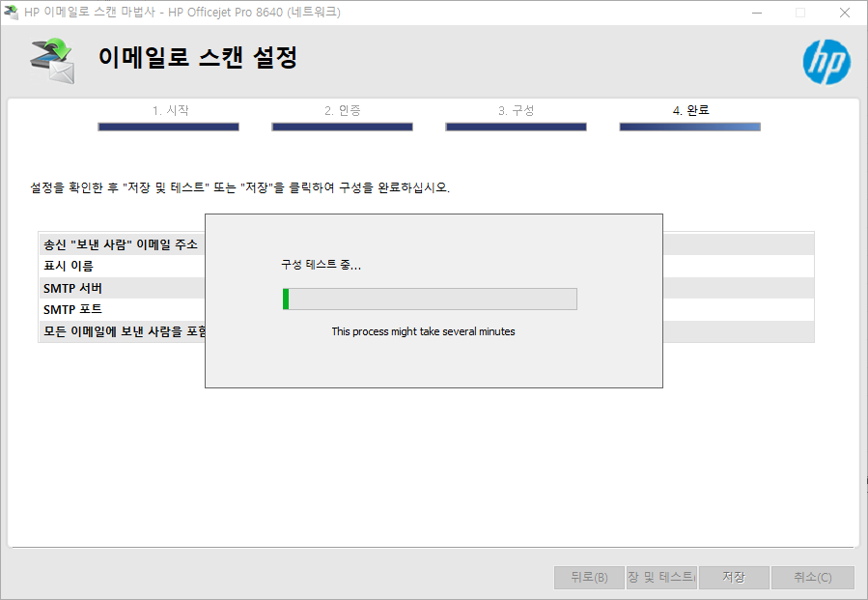Click the '저장 및 테스트' button
Image resolution: width=868 pixels, height=600 pixels.
(x=661, y=577)
